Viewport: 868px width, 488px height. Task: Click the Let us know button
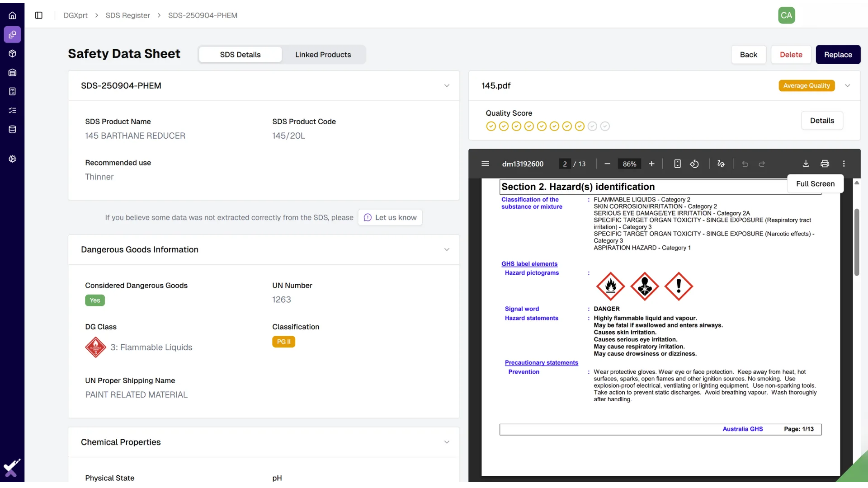click(390, 218)
